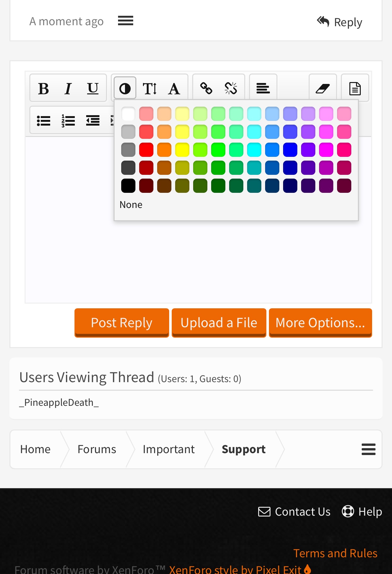Pick the pure red color swatch
This screenshot has width=392, height=574.
146,150
